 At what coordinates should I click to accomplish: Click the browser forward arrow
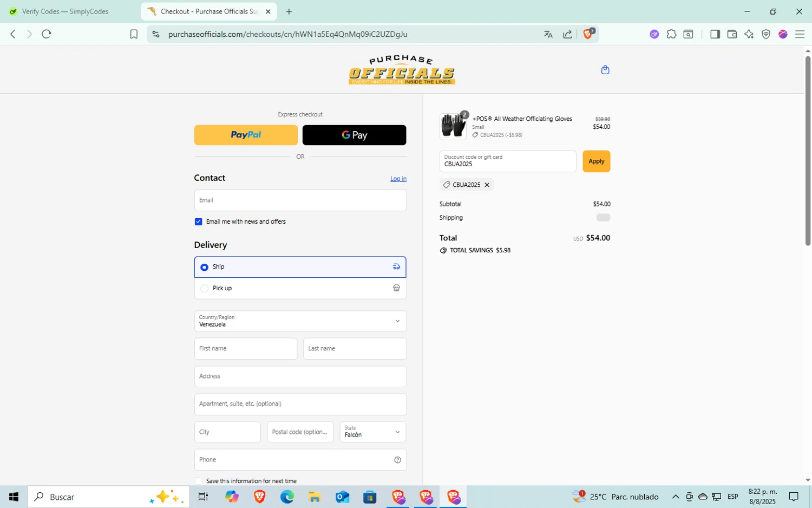(29, 34)
